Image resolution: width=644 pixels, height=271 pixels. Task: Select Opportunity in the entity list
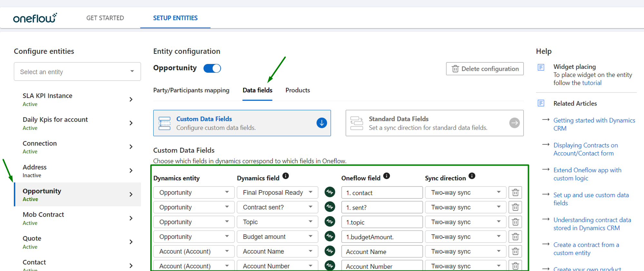coord(78,194)
